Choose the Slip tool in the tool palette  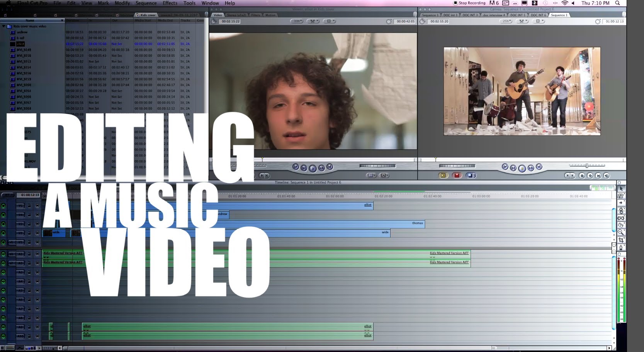621,218
